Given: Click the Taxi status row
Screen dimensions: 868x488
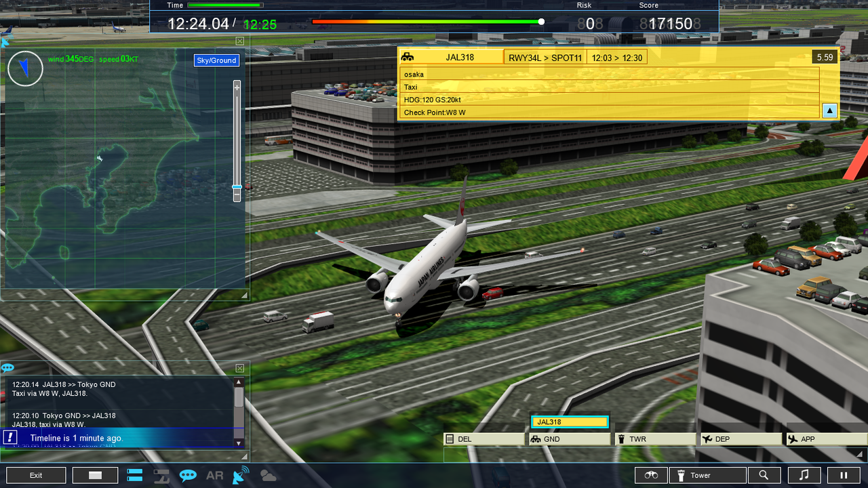Looking at the screenshot, I should 610,87.
